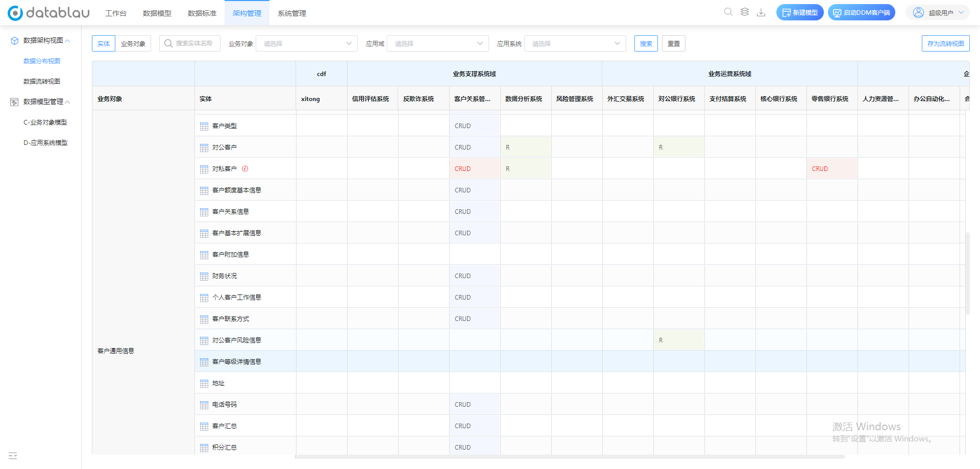Viewport: 980px width, 469px height.
Task: Click the table icon beside 客户额度基本信息
Action: (x=204, y=190)
